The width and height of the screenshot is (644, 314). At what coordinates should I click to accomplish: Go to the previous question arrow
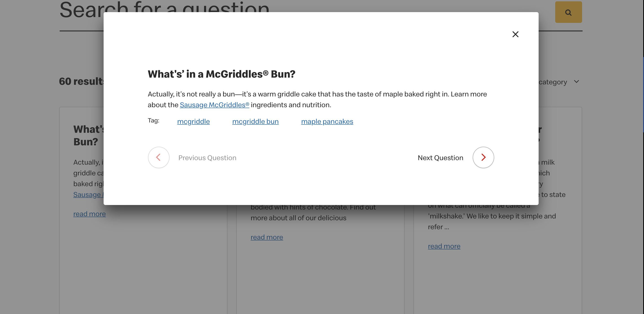(x=159, y=157)
